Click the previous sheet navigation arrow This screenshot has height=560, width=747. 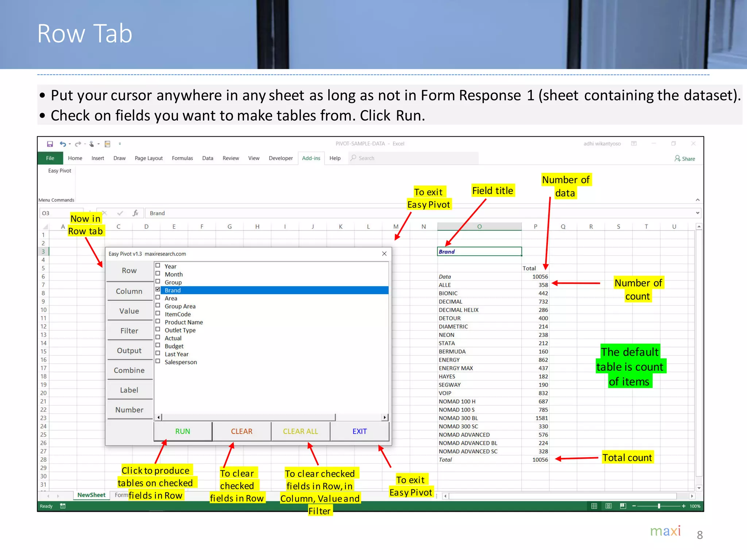48,496
